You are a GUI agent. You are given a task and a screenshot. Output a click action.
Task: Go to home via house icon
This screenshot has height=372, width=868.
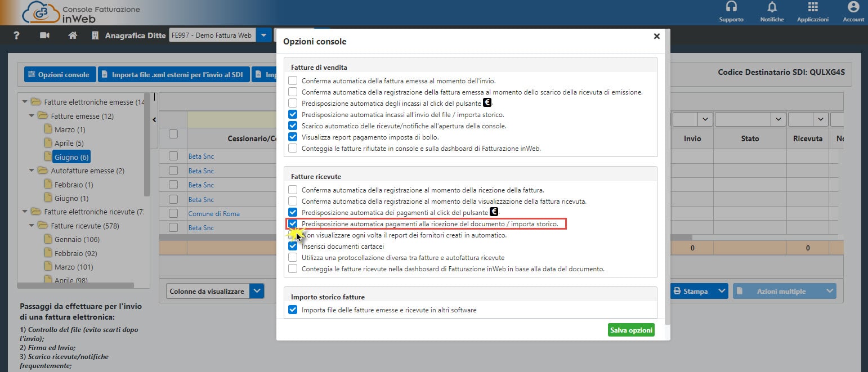coord(72,35)
